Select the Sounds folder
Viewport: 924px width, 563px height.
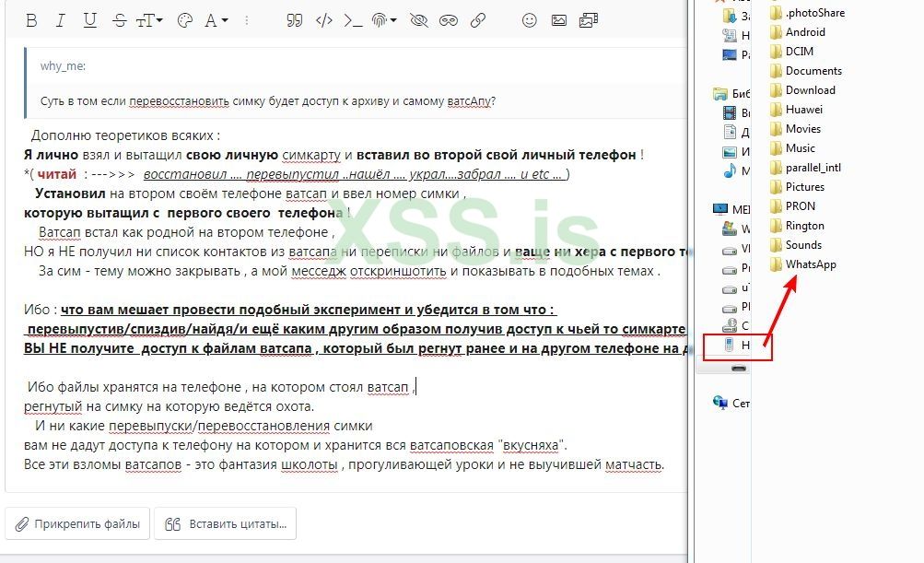click(x=796, y=245)
